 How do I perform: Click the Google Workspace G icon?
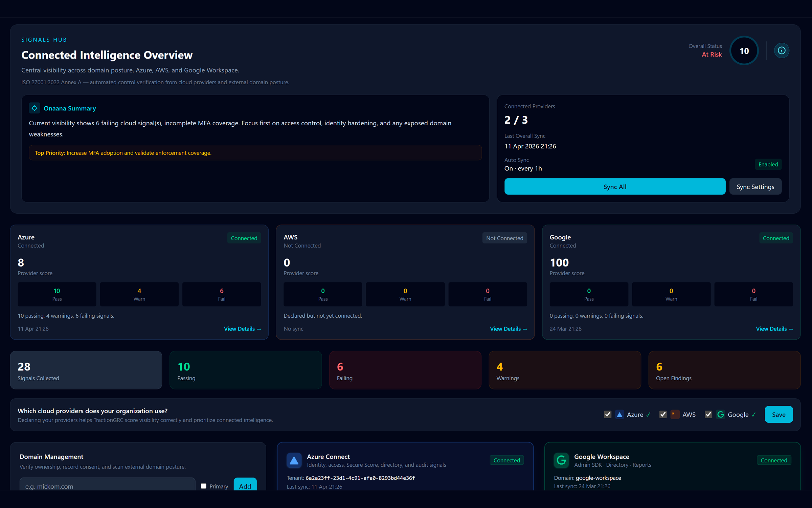[561, 461]
